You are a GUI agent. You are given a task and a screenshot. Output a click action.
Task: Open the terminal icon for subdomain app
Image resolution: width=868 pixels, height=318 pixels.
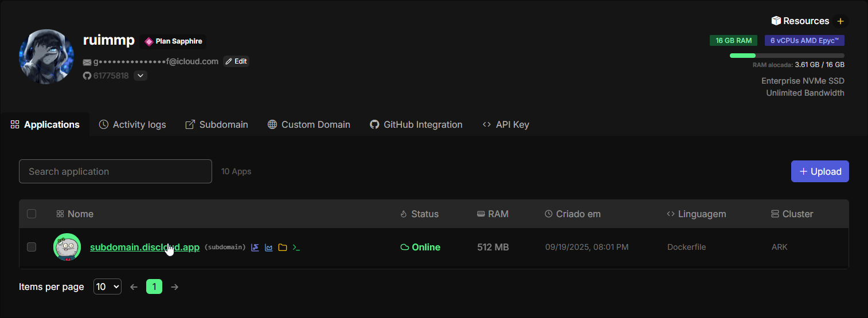coord(296,248)
